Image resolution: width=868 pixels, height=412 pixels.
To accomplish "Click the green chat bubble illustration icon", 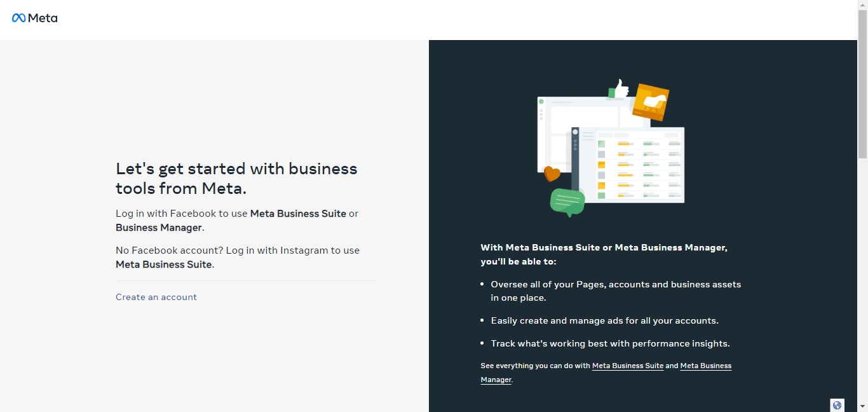I will coord(567,202).
